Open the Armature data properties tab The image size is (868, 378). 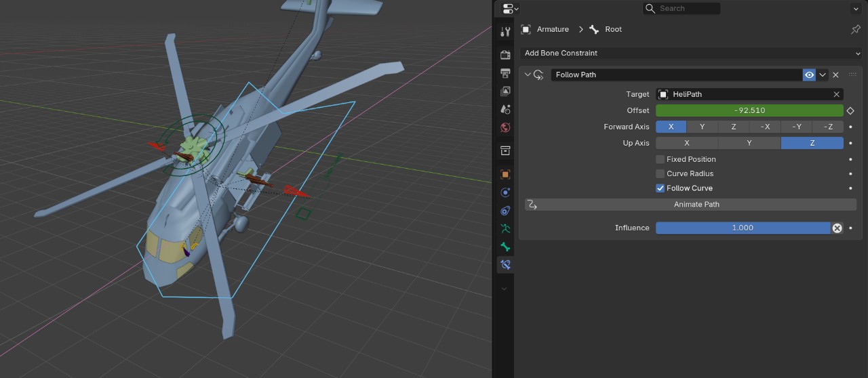[505, 228]
